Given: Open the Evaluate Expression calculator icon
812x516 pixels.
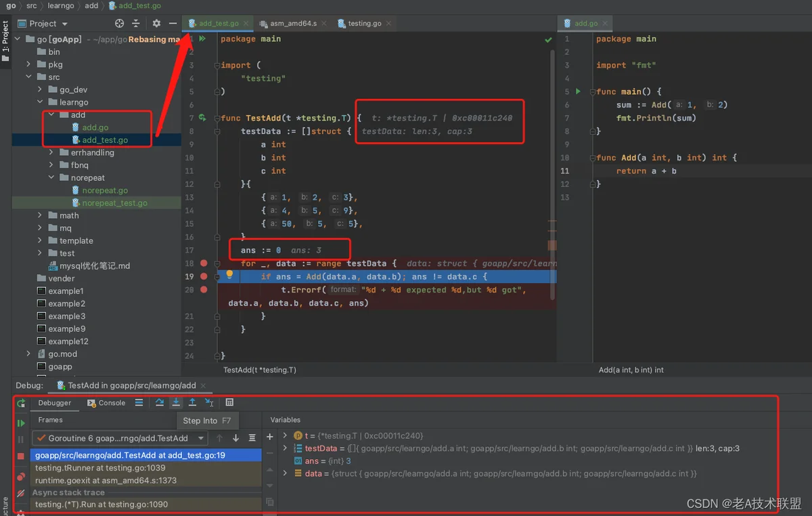Looking at the screenshot, I should click(x=229, y=402).
